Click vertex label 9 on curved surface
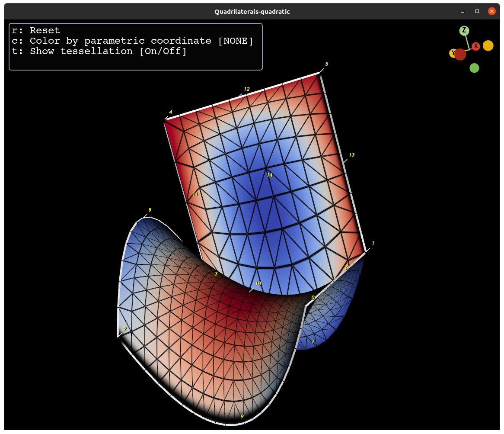504x434 pixels. (x=242, y=416)
